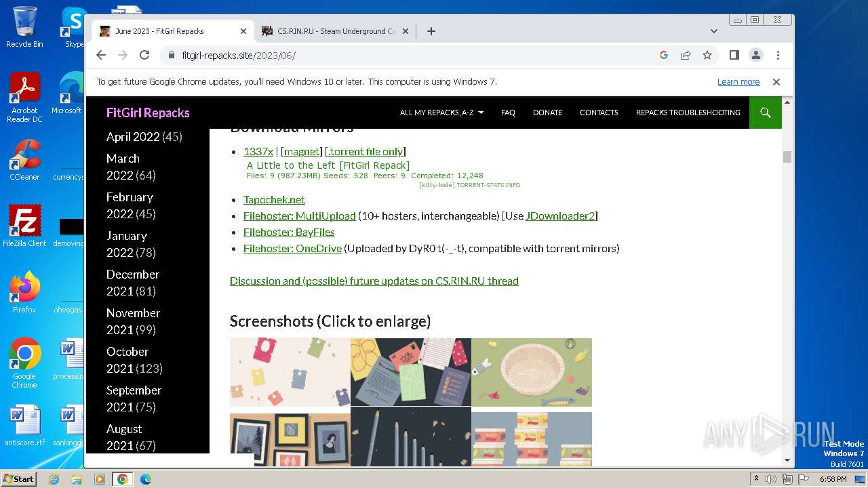868x488 pixels.
Task: Open the April 2022 archive
Action: tap(133, 137)
